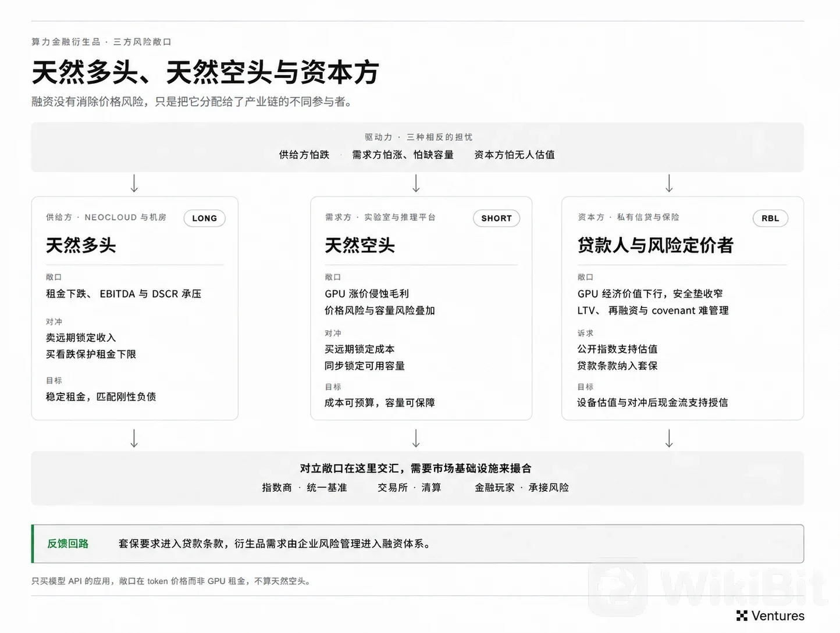This screenshot has width=840, height=633.
Task: Click the label 资本方 · 私有信贷与保险
Action: pyautogui.click(x=628, y=217)
